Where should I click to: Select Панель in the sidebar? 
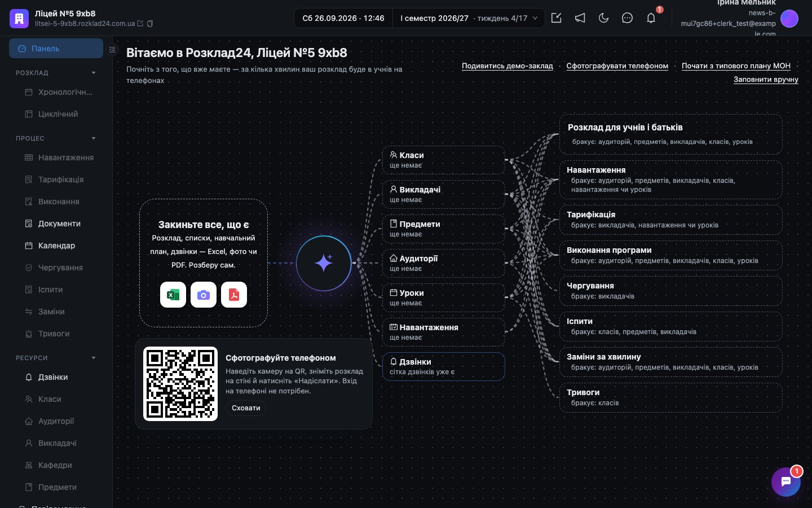56,49
